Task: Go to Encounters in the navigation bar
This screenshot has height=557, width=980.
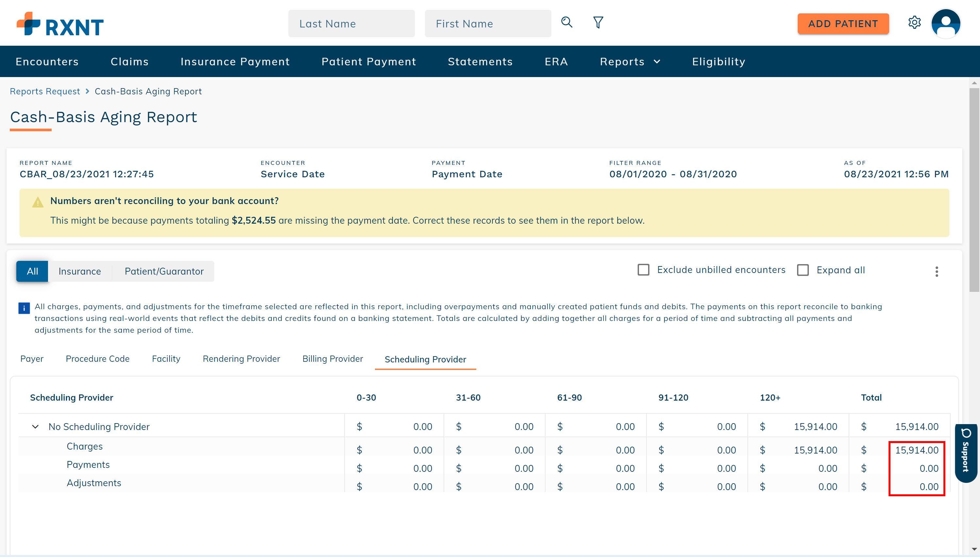Action: 47,62
